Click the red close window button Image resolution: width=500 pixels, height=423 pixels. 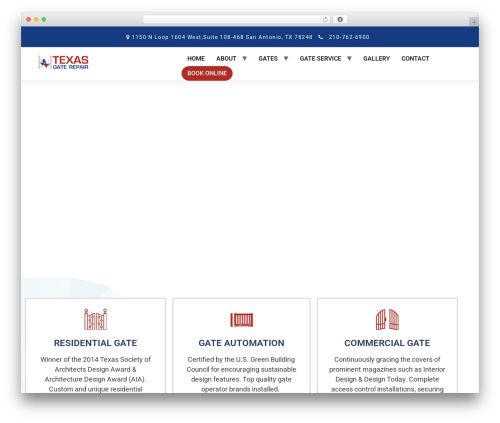click(29, 20)
